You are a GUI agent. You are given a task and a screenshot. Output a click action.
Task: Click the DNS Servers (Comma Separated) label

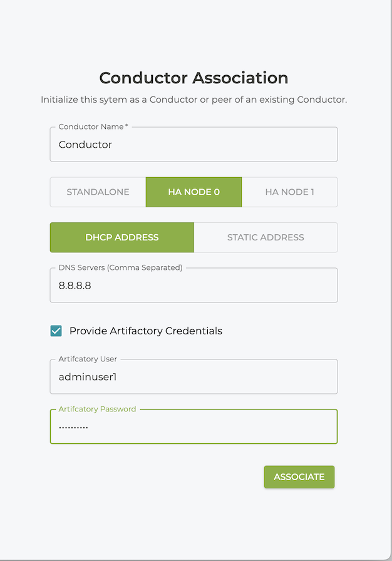point(120,267)
